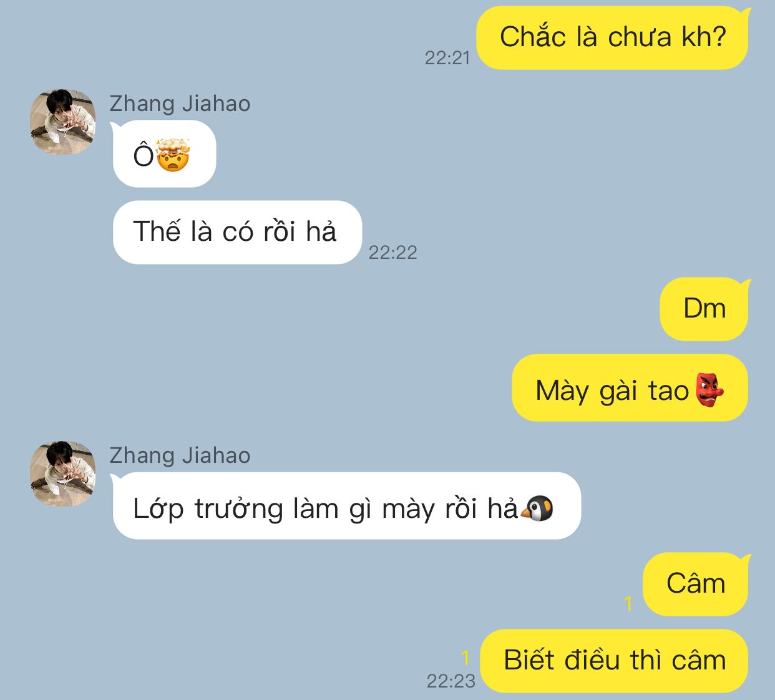Image resolution: width=775 pixels, height=700 pixels.
Task: Click the 22:21 timestamp
Action: [447, 58]
